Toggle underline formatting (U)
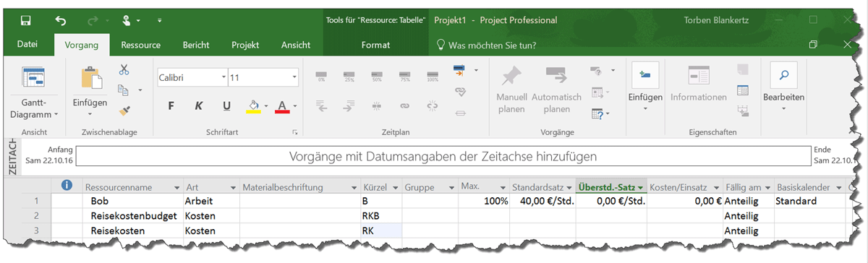Image resolution: width=868 pixels, height=263 pixels. (x=226, y=106)
